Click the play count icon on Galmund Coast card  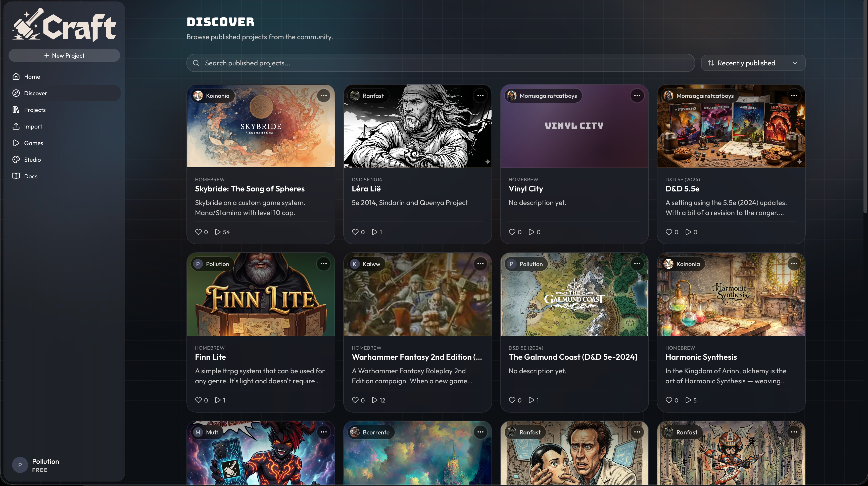pyautogui.click(x=532, y=400)
